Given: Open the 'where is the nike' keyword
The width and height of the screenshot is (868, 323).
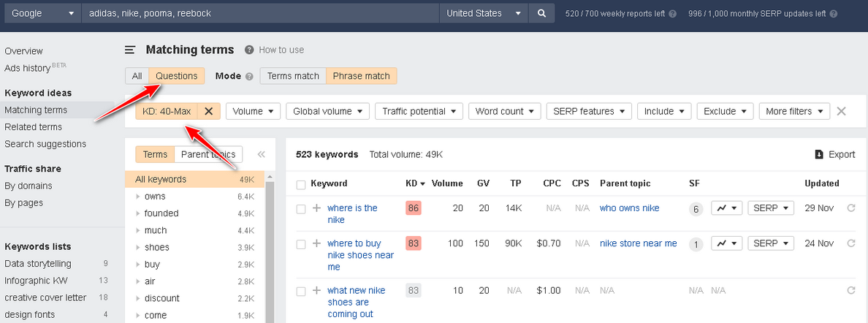Looking at the screenshot, I should 353,214.
